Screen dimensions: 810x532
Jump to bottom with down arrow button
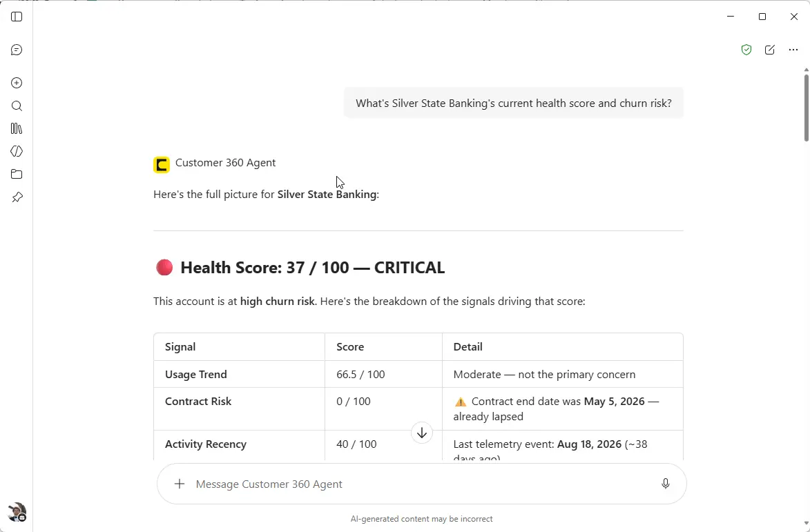tap(421, 433)
